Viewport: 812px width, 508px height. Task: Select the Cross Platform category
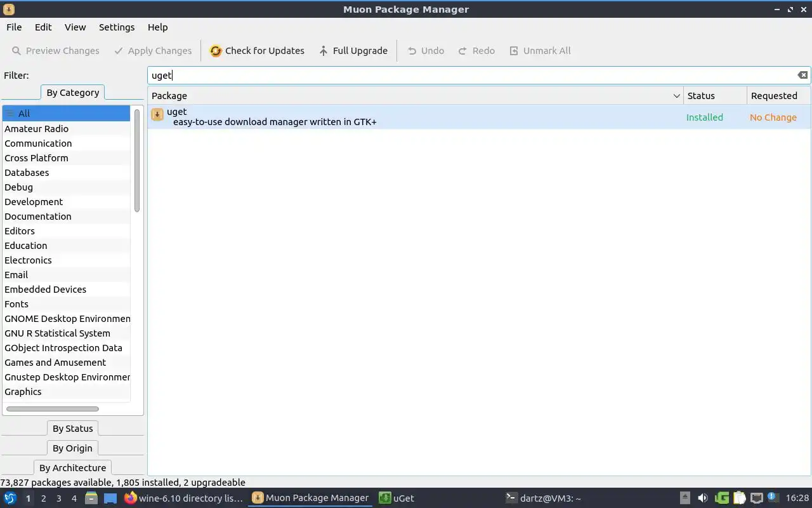point(66,158)
